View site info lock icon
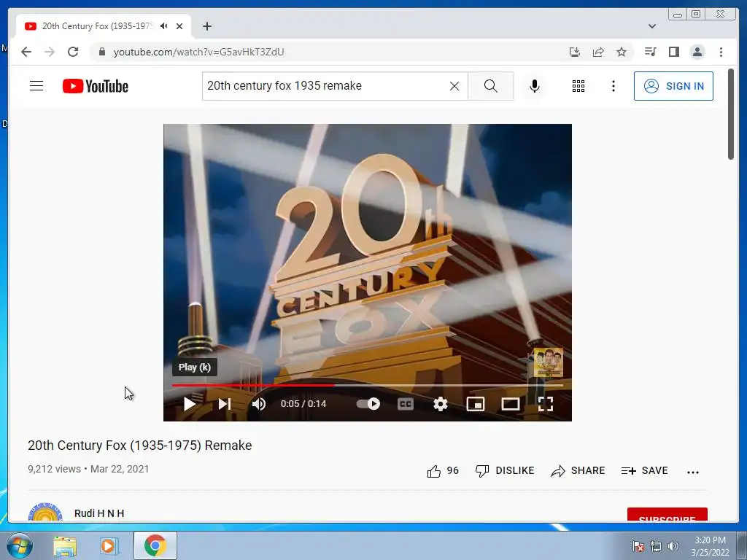747x560 pixels. tap(101, 52)
